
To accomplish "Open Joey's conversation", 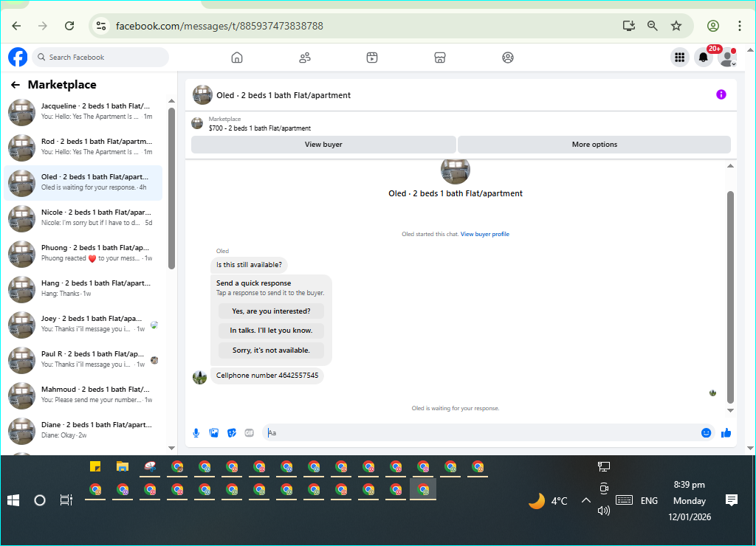I will click(83, 325).
